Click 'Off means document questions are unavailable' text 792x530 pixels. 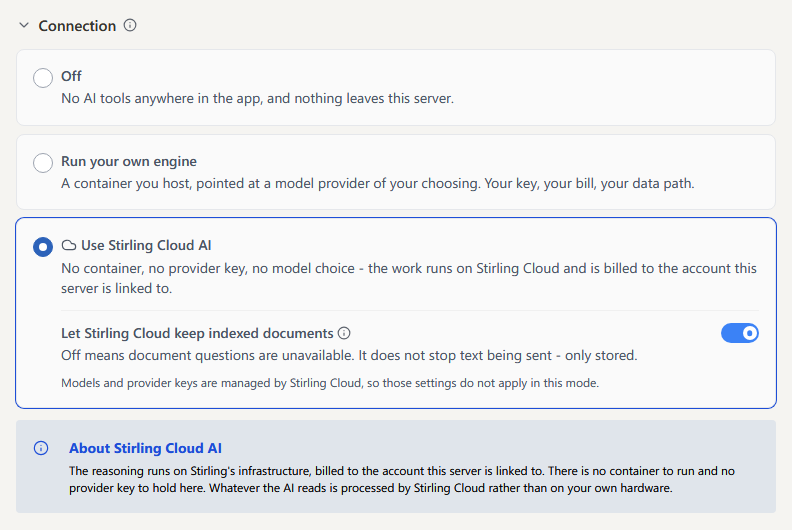[349, 356]
